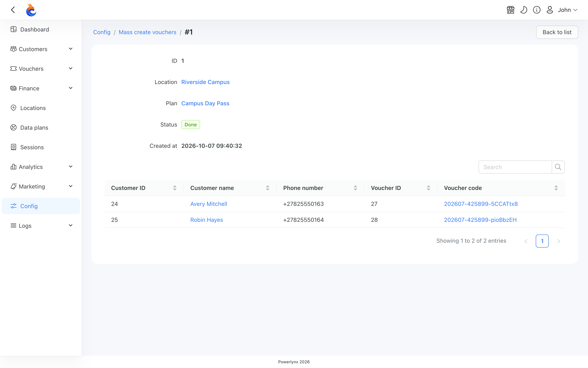
Task: Expand the Marketing submenu chevron
Action: [71, 186]
